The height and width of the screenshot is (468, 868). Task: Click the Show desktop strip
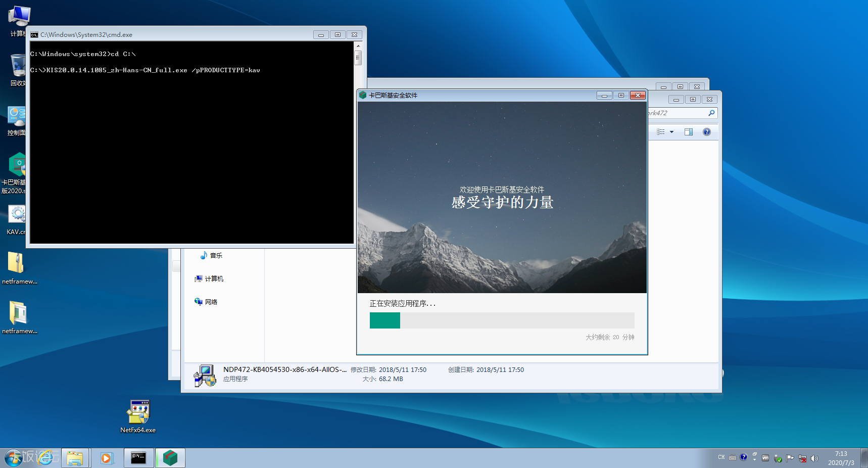click(x=864, y=458)
